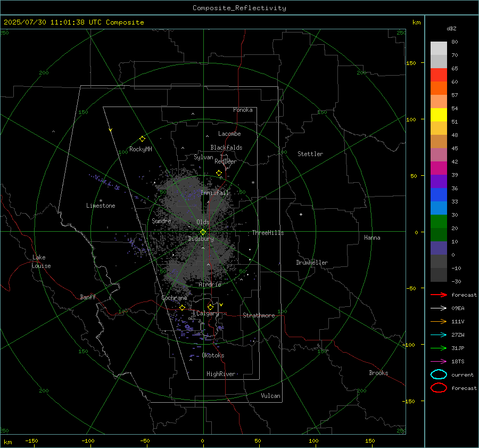Click the Stettler city label
This screenshot has height=448, width=479.
coord(310,154)
